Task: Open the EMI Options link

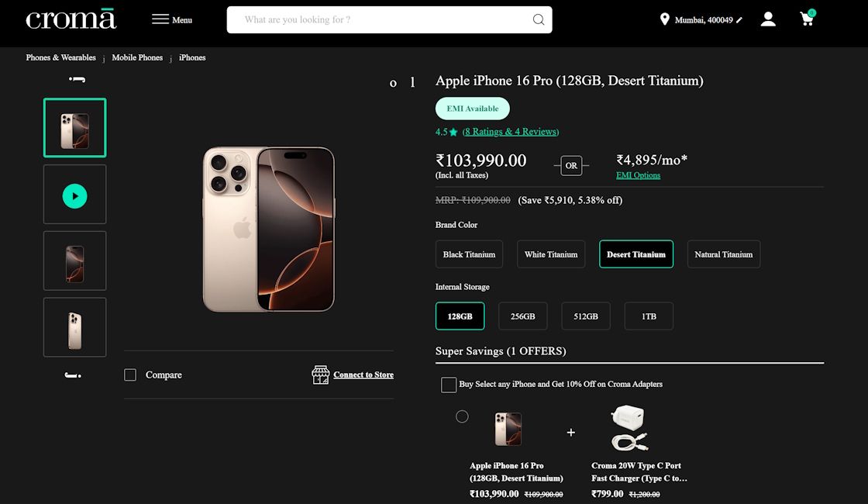Action: coord(639,175)
